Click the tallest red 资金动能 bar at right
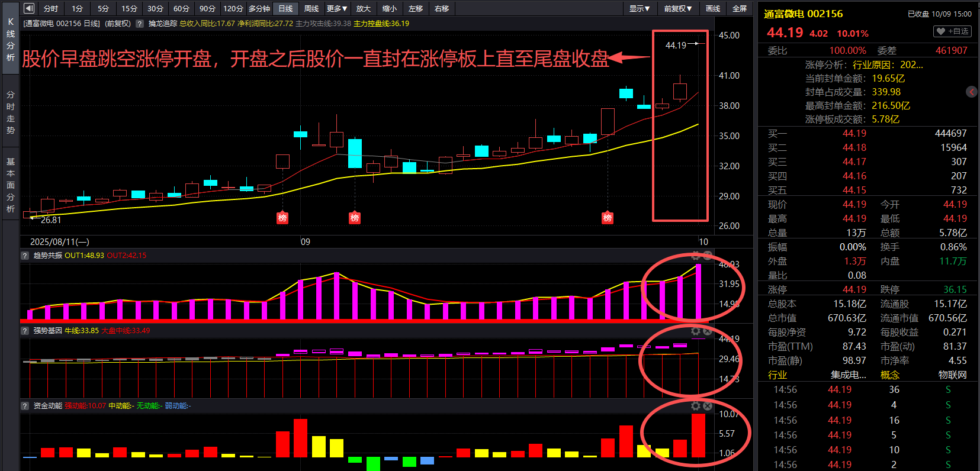This screenshot has height=471, width=980. pyautogui.click(x=698, y=435)
